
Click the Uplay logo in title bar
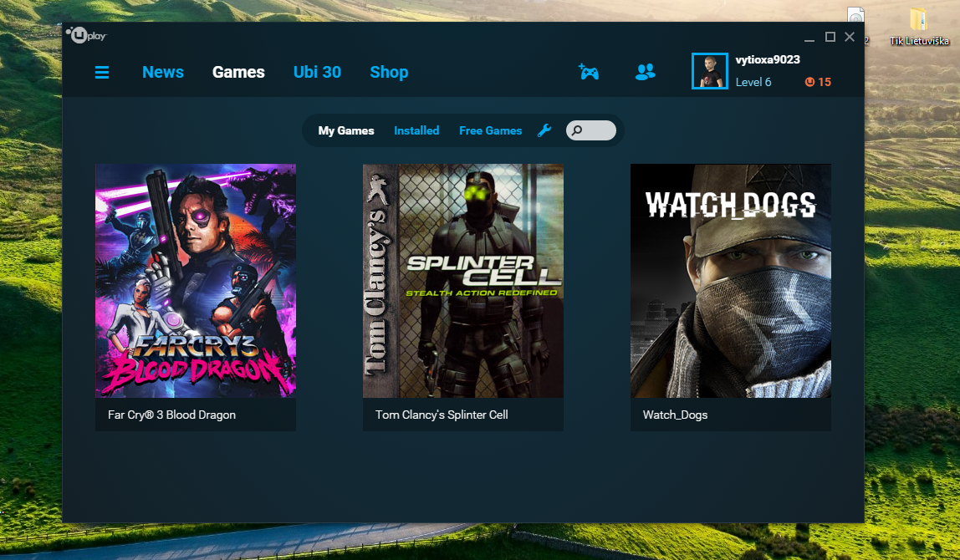click(86, 35)
